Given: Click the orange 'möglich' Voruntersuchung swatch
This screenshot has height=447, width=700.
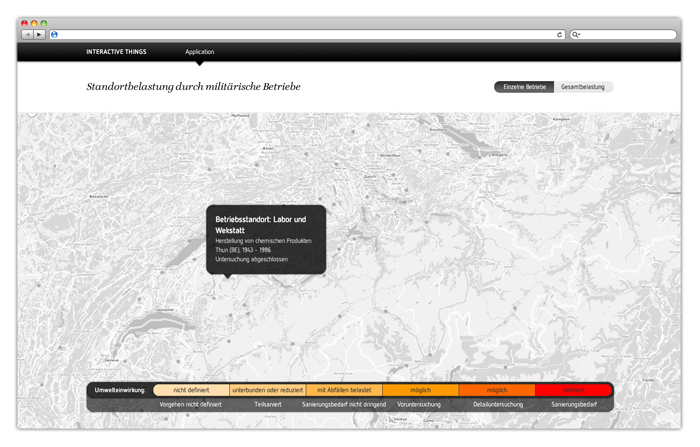Looking at the screenshot, I should [x=420, y=390].
